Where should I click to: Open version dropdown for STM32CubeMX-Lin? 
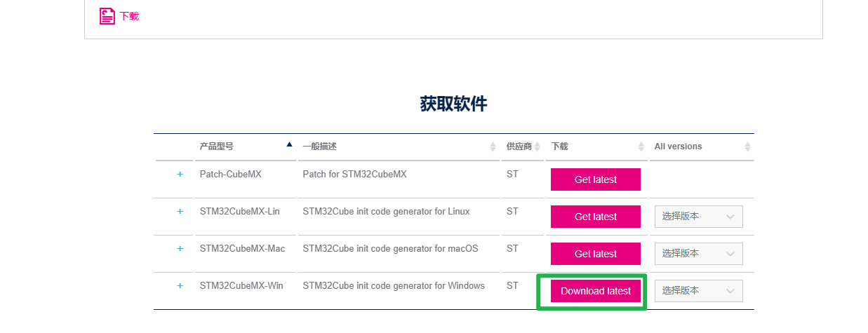coord(698,217)
